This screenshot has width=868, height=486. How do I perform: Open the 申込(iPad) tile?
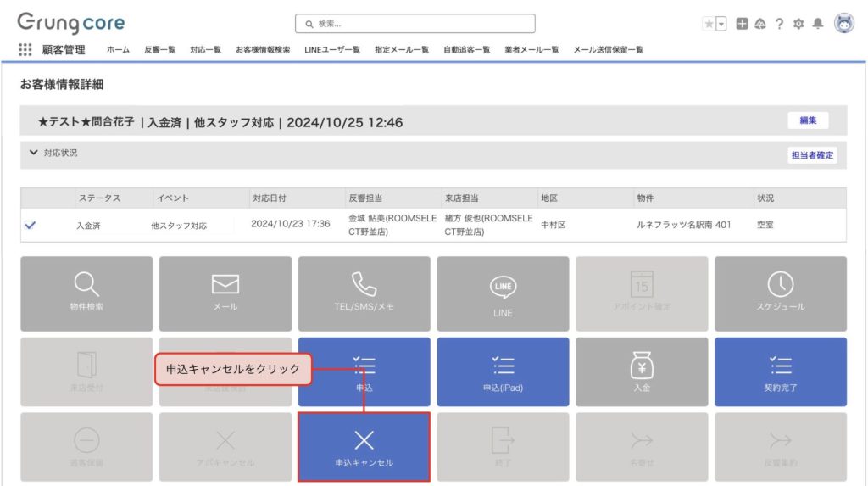click(503, 371)
